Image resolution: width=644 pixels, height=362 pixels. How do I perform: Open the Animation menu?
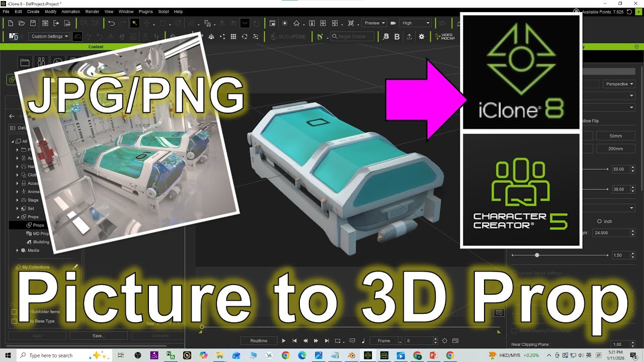pos(70,12)
